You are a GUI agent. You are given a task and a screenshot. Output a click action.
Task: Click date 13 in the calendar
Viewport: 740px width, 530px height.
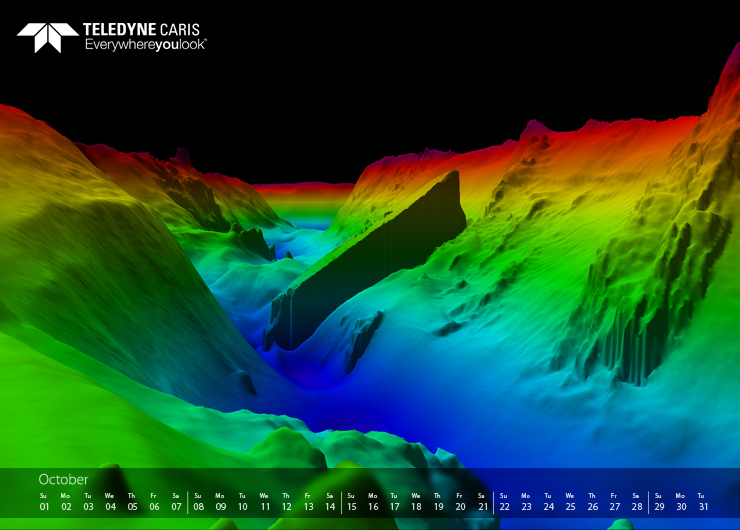coord(308,506)
